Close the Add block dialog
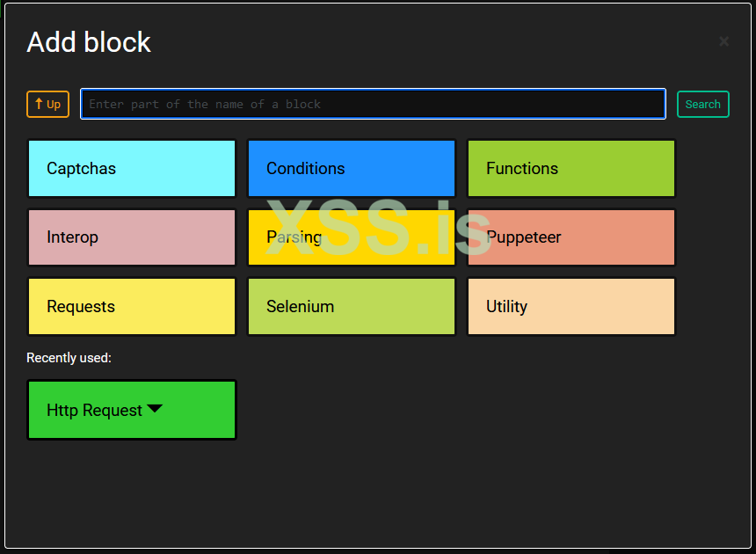This screenshot has height=554, width=756. 723,41
